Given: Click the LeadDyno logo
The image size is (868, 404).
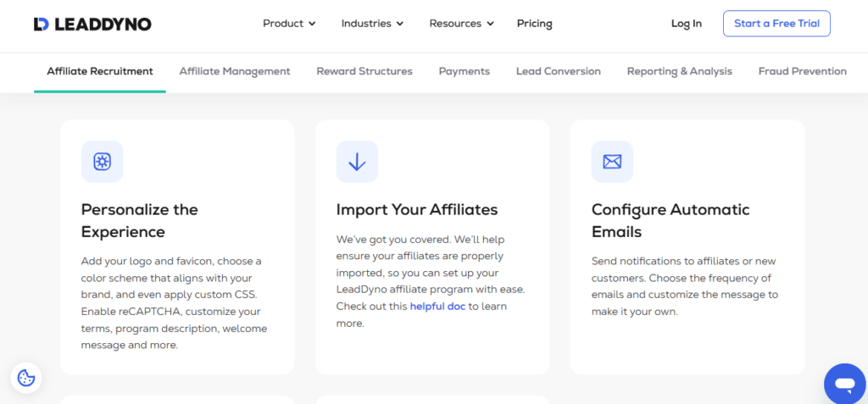Looking at the screenshot, I should (92, 24).
